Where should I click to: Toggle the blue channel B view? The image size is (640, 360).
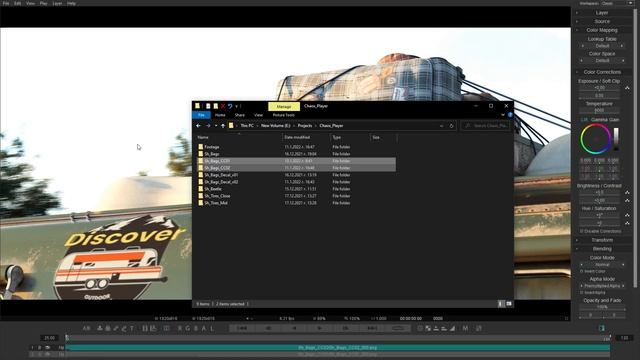point(196,328)
